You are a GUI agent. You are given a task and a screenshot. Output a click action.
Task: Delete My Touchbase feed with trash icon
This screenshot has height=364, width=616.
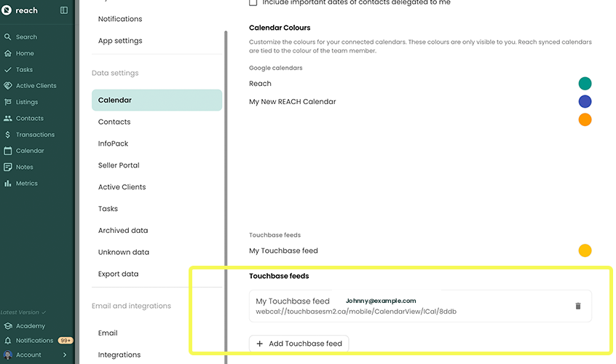578,306
